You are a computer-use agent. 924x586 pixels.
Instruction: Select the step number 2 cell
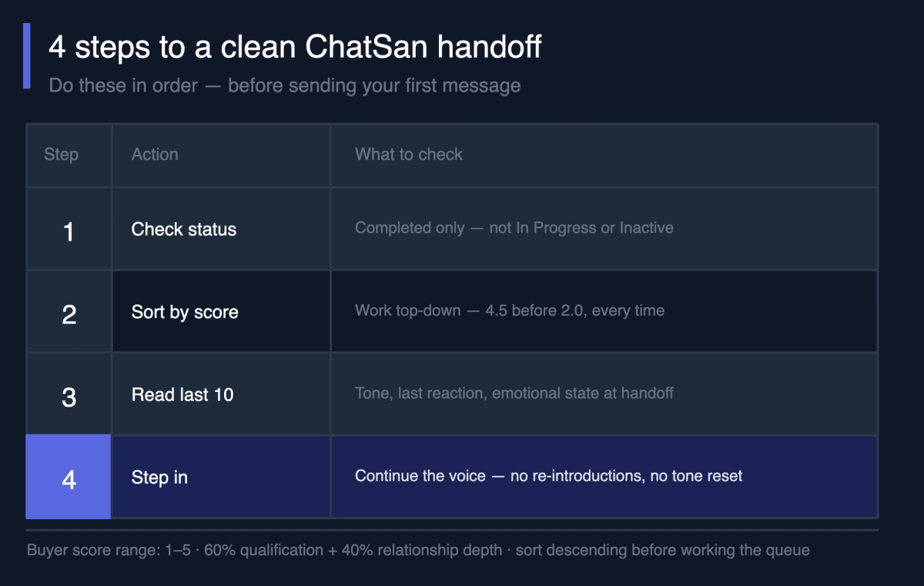69,312
